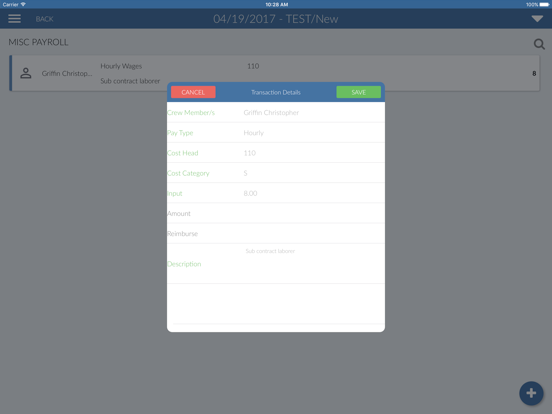Select the Griffin Christop... payroll row name
The height and width of the screenshot is (414, 552).
[x=67, y=73]
